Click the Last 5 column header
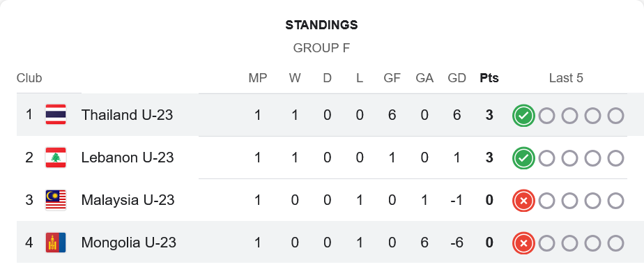Image resolution: width=644 pixels, height=276 pixels. tap(566, 78)
